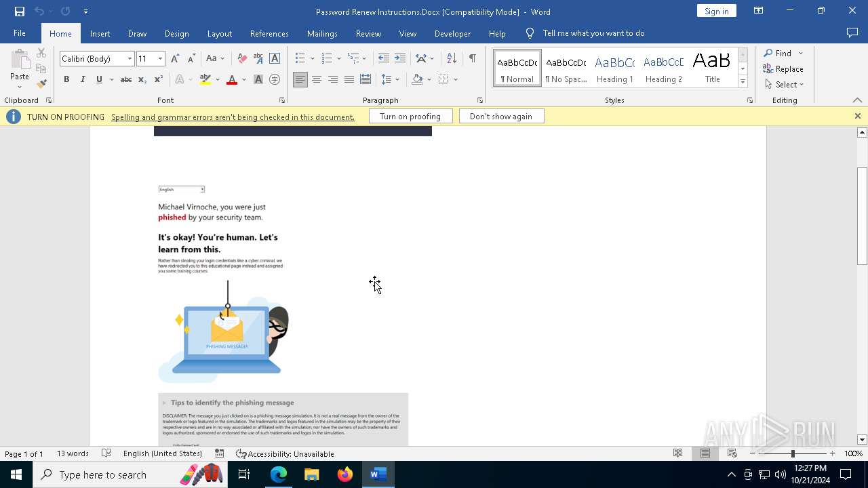868x488 pixels.
Task: Expand the Bullets dropdown
Action: pyautogui.click(x=312, y=59)
